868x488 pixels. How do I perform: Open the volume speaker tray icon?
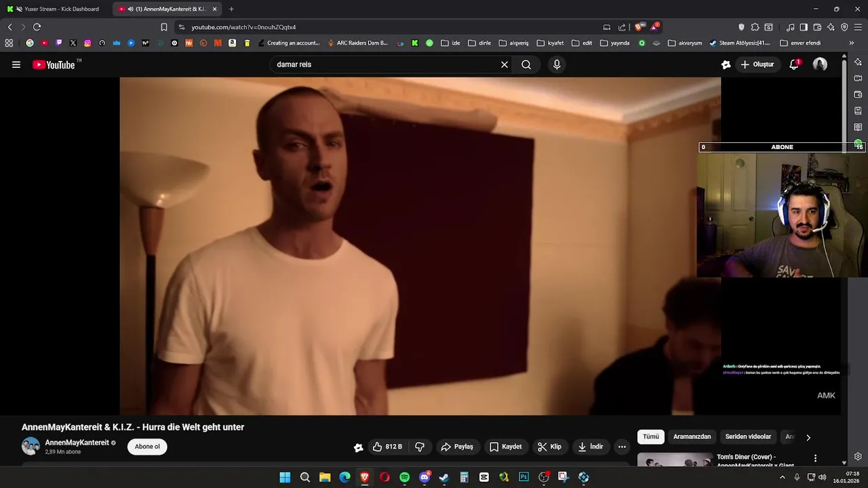822,477
